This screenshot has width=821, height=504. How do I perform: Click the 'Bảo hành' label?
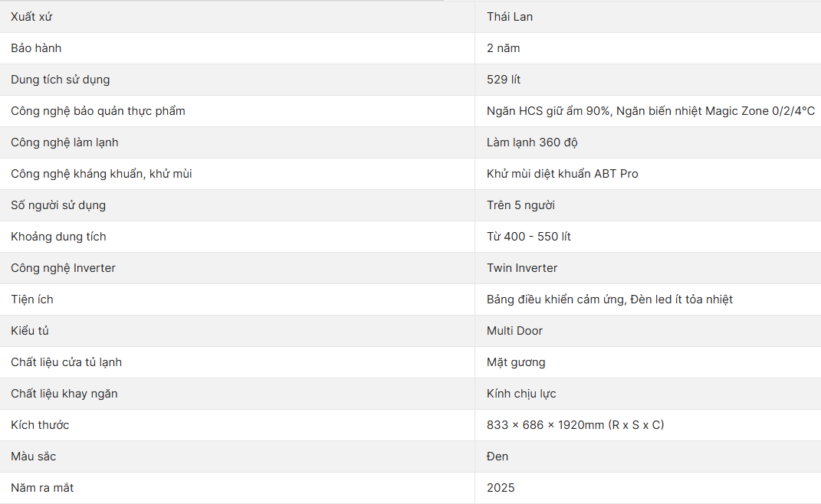pyautogui.click(x=36, y=48)
